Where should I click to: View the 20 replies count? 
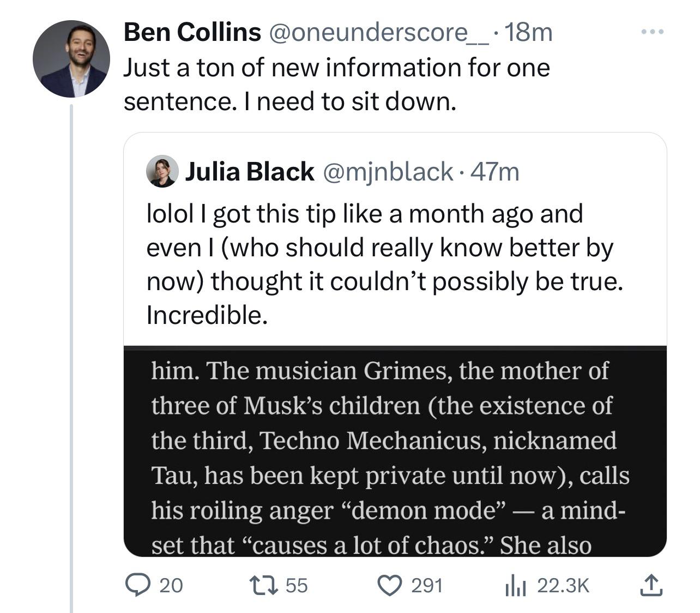point(171,586)
